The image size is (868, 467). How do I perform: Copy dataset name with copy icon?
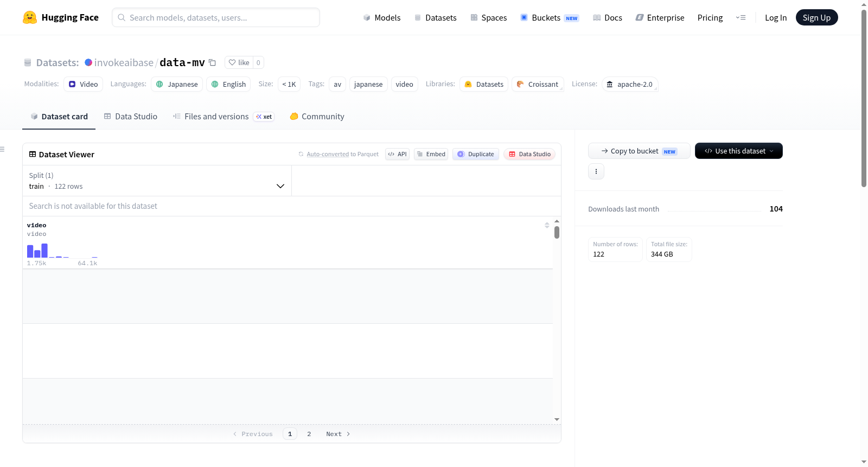click(x=212, y=62)
